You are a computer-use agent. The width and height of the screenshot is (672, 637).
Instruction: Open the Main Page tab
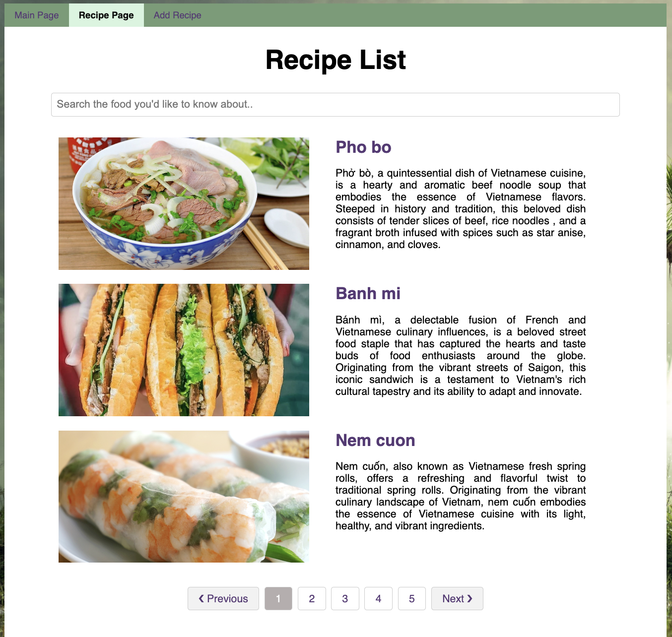37,15
